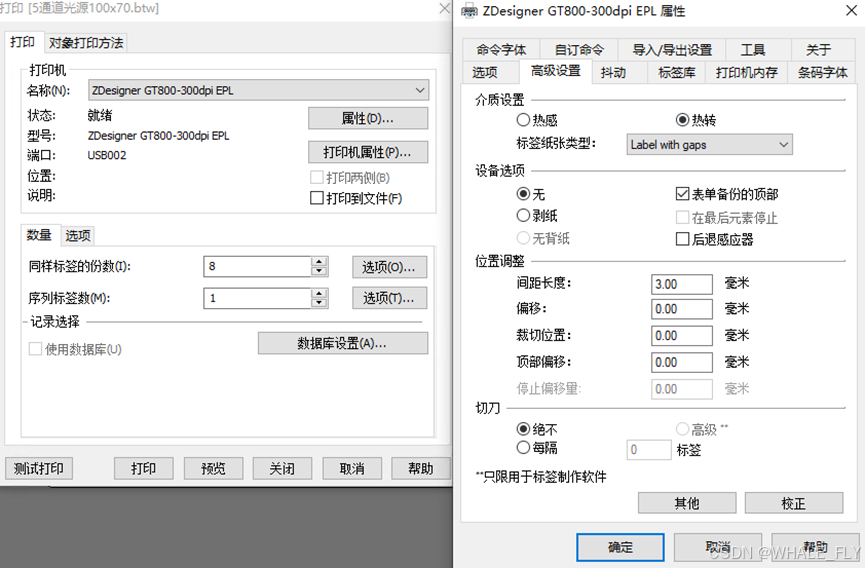Click 帮助 in the print dialog
Screen dimensions: 865x568
421,469
